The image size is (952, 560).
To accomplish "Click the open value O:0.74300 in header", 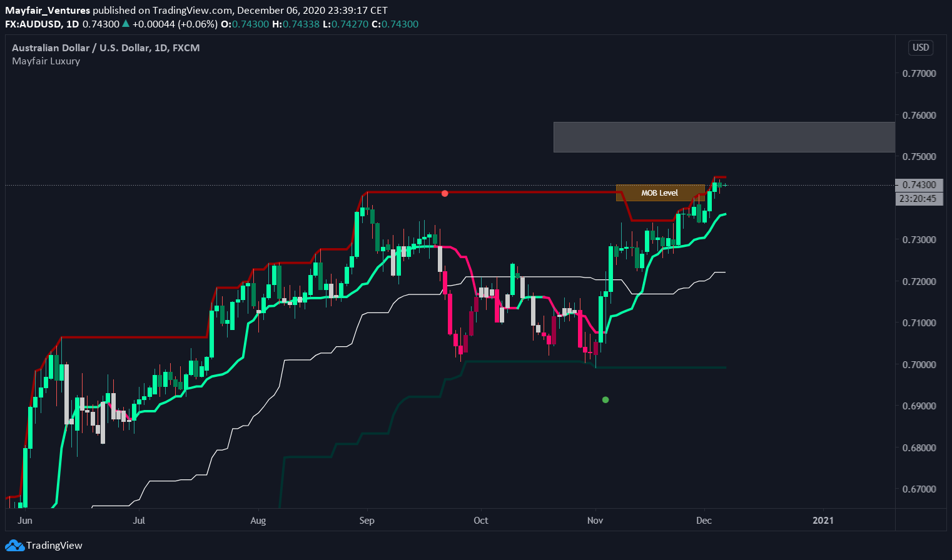I will tap(244, 24).
